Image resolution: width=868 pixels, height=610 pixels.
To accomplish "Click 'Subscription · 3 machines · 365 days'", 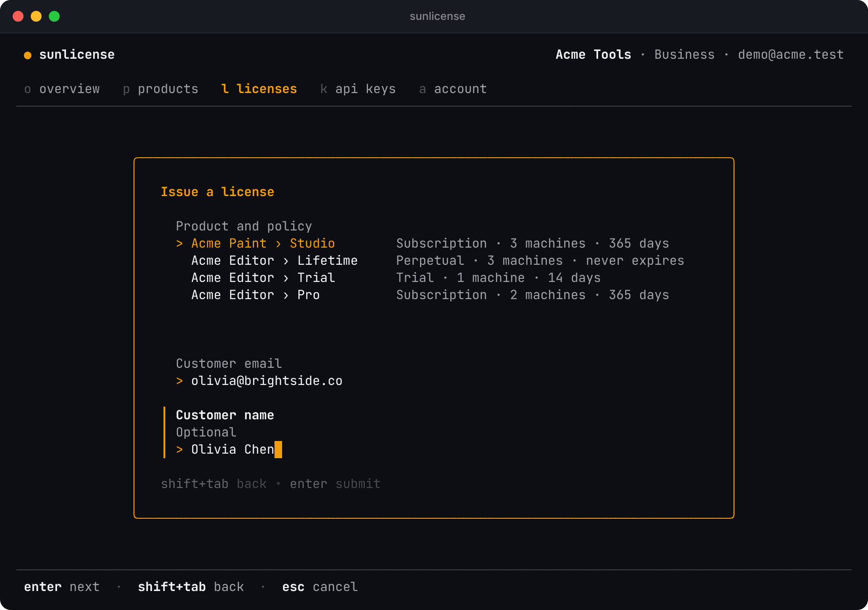I will (x=533, y=244).
